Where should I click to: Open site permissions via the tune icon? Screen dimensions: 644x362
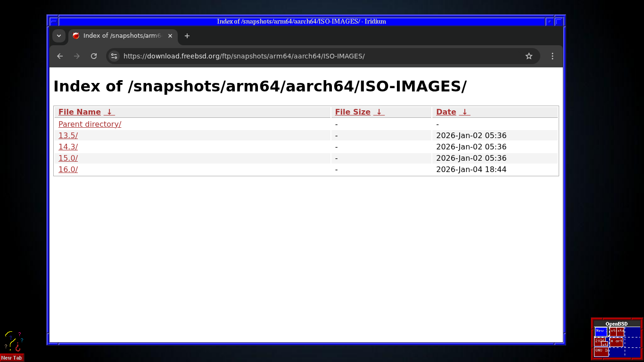114,56
